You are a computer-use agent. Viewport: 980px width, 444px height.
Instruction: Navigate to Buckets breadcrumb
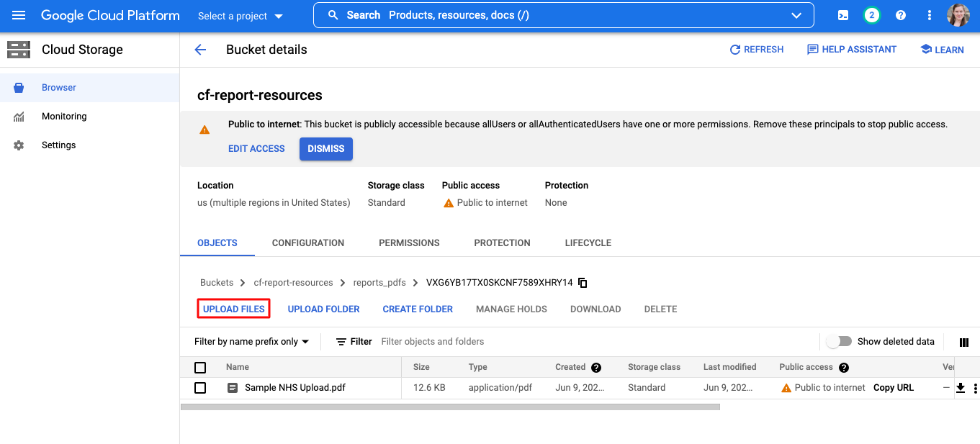tap(217, 283)
